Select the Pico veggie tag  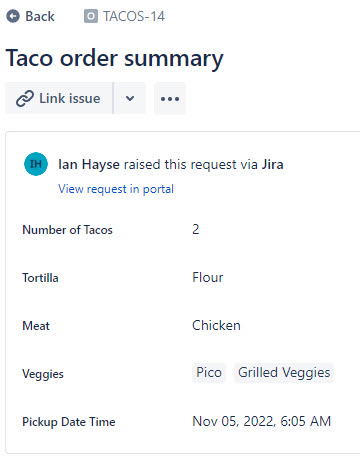[209, 373]
